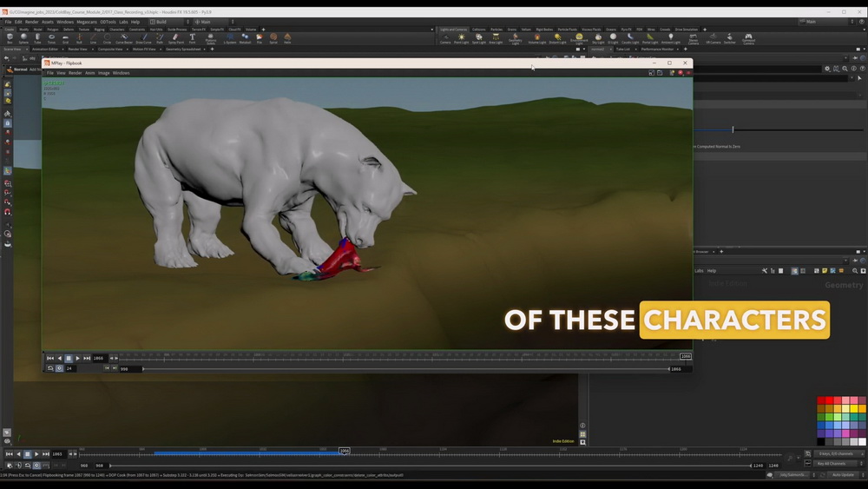Toggle real-time playback in Houdini playbar

pos(36,466)
